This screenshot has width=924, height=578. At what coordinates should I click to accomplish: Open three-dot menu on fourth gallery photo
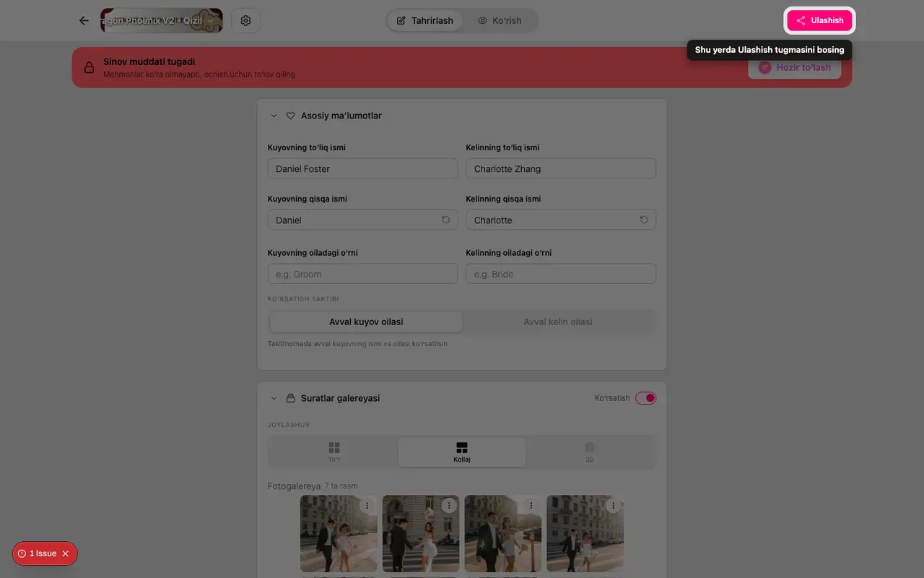pos(614,506)
